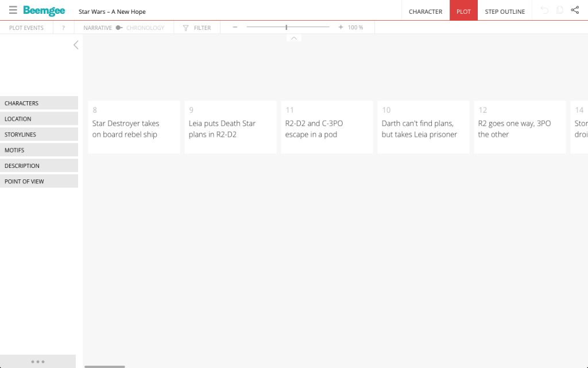The height and width of the screenshot is (368, 588).
Task: Select card 'Darth can't find plans'
Action: [423, 127]
